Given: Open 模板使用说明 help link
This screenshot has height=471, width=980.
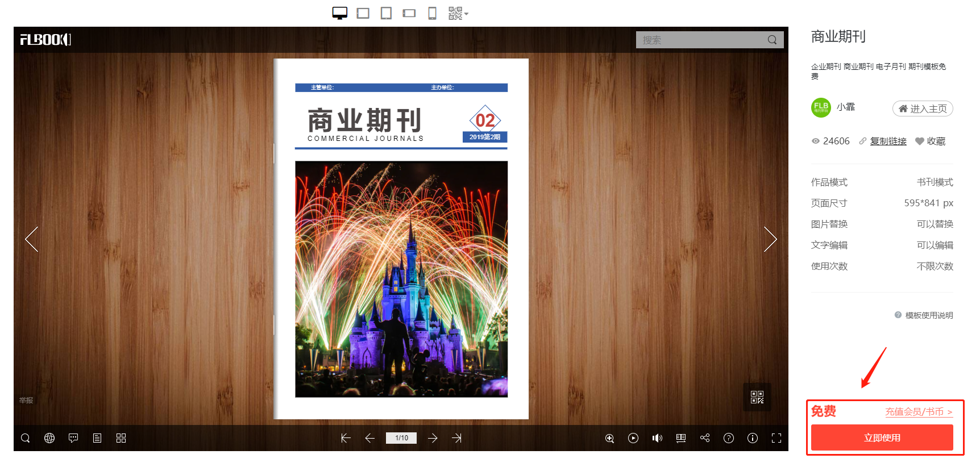Looking at the screenshot, I should (924, 315).
